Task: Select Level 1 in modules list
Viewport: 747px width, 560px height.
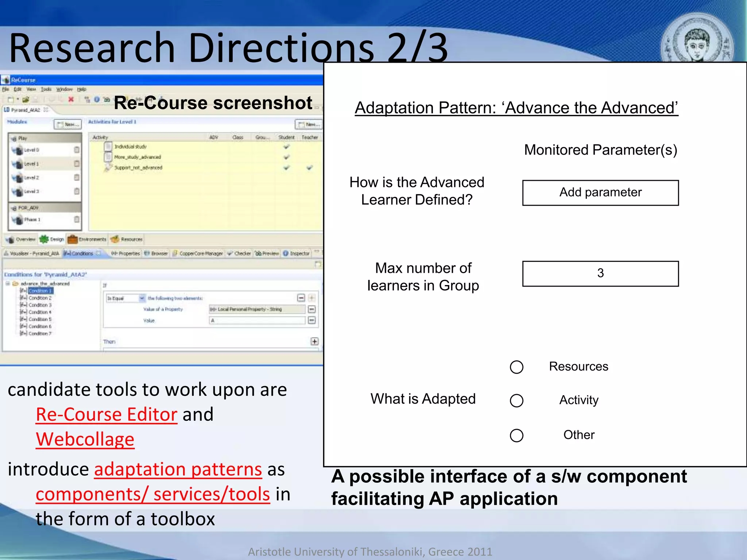Action: pyautogui.click(x=45, y=164)
